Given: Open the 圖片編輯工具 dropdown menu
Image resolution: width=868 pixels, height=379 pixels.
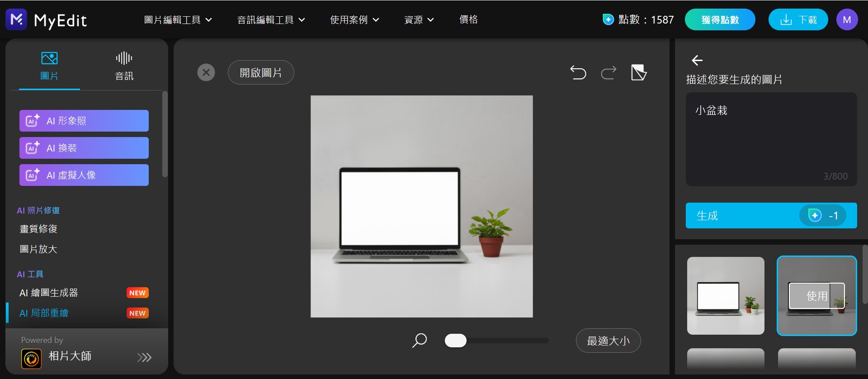Looking at the screenshot, I should (x=178, y=20).
